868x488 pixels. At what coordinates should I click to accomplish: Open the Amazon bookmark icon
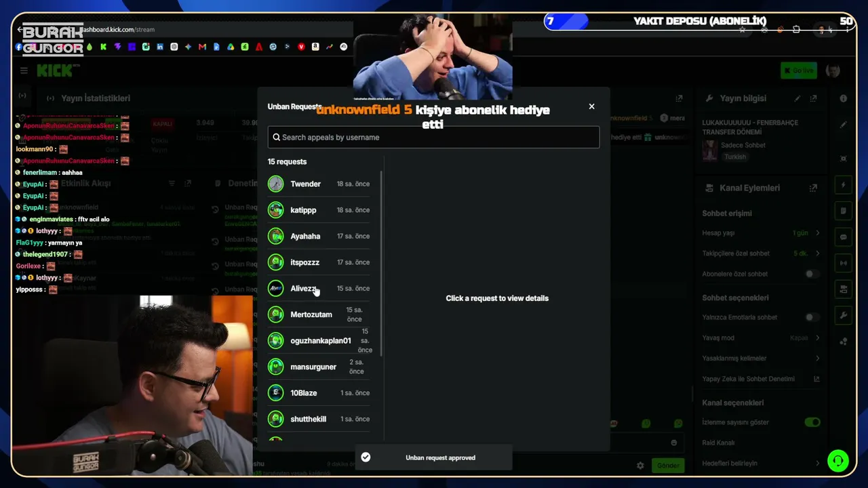pos(315,47)
